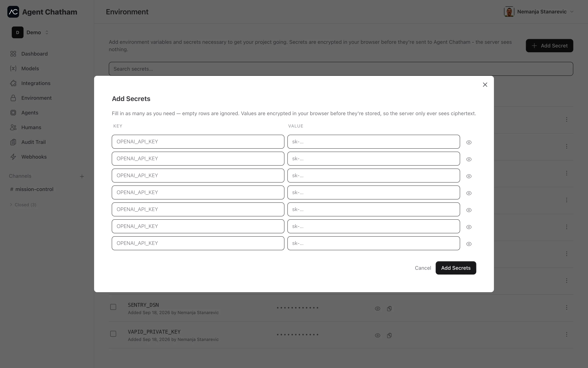Expand the Closed (3) channels group
588x368 pixels.
click(23, 205)
